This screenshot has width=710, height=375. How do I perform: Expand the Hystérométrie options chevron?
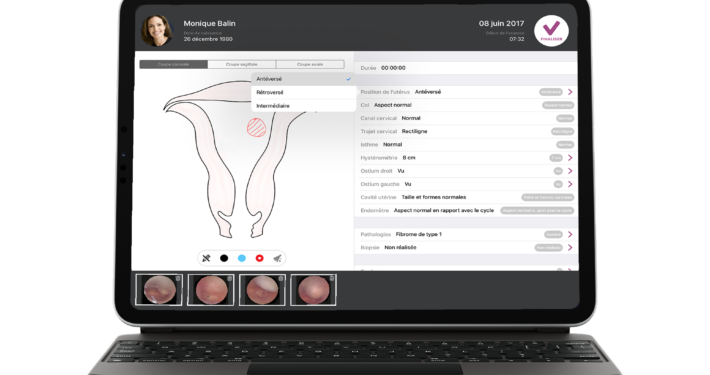570,158
